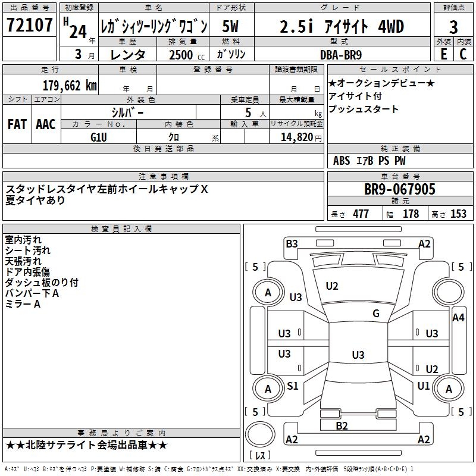Click displacement value 2500 cc
Screen dimensions: 476x476
pyautogui.click(x=187, y=55)
